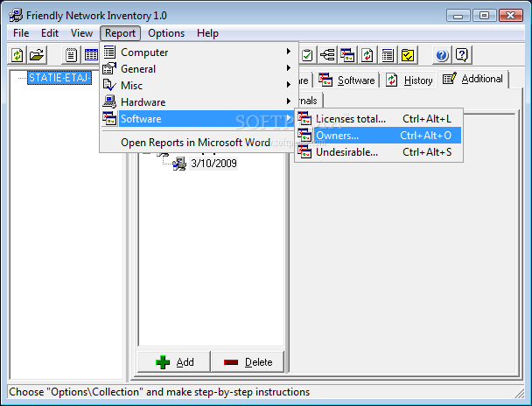Select the 3/10/2009 tree entry
This screenshot has height=406, width=532.
[x=213, y=164]
